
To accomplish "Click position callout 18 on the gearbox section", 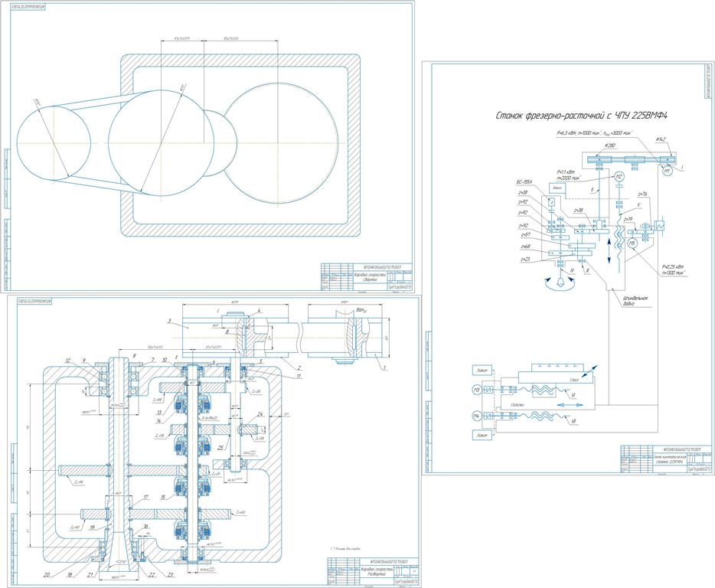I will point(70,575).
